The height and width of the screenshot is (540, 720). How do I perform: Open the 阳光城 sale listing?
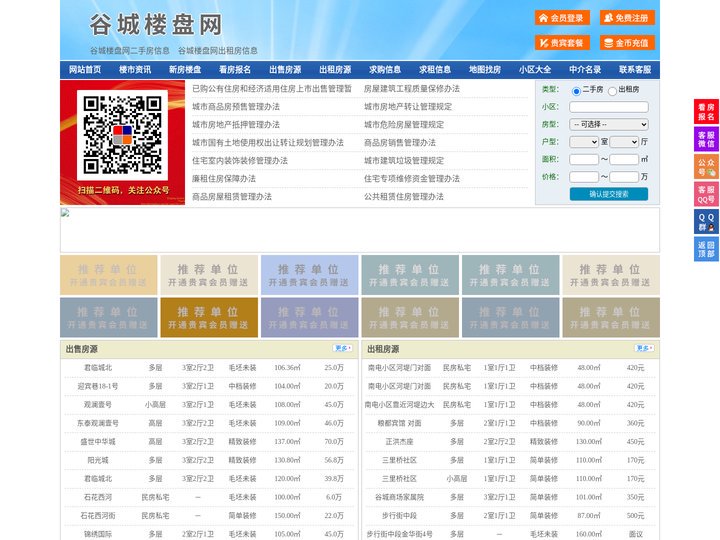pyautogui.click(x=98, y=460)
